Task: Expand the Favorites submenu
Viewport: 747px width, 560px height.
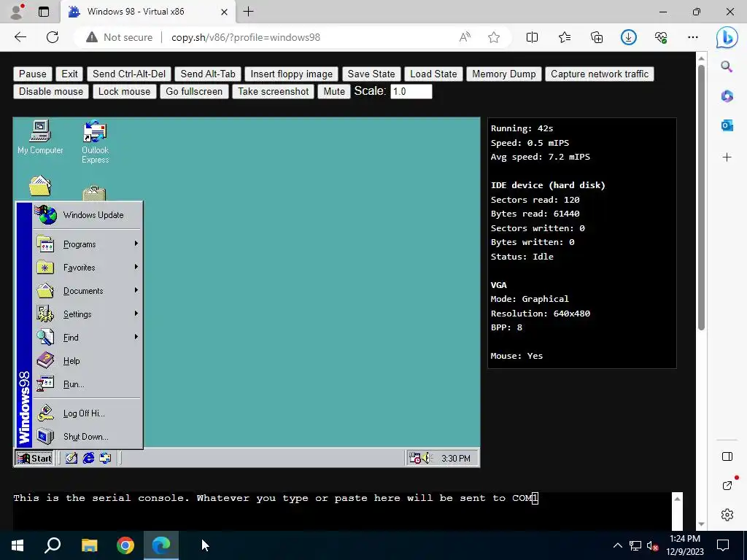Action: click(x=88, y=268)
